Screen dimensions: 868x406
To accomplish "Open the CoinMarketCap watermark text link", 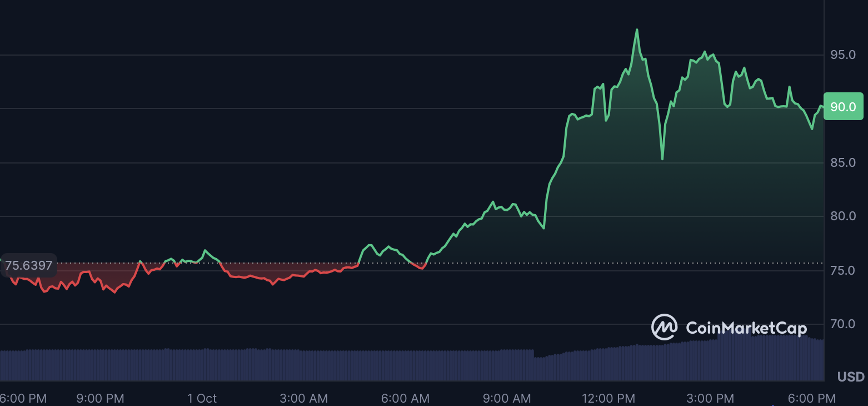I will (746, 328).
